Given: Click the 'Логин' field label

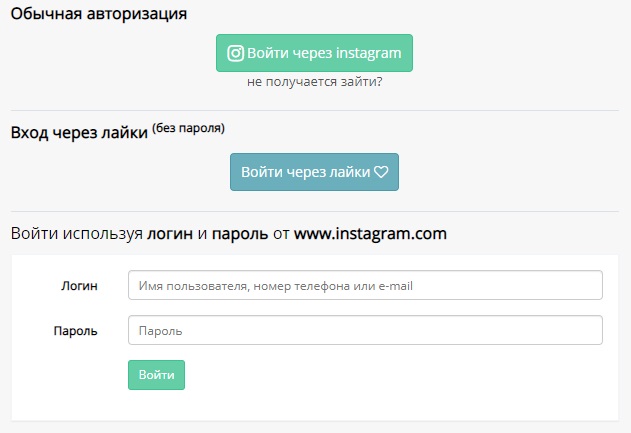Looking at the screenshot, I should [79, 286].
